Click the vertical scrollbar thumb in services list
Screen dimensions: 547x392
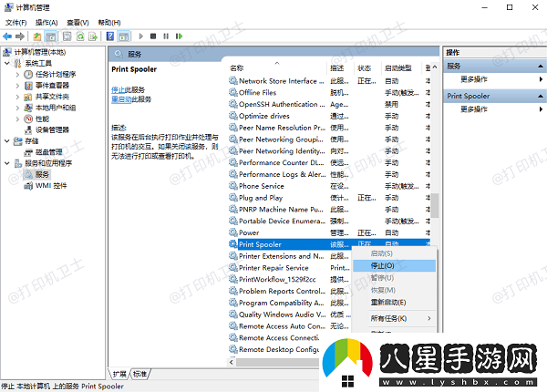pyautogui.click(x=435, y=206)
